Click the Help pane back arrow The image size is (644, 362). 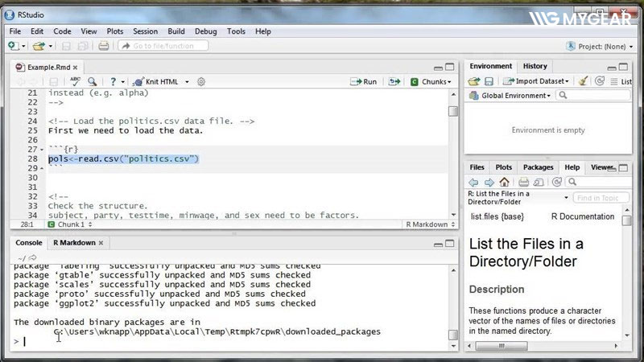(x=473, y=182)
